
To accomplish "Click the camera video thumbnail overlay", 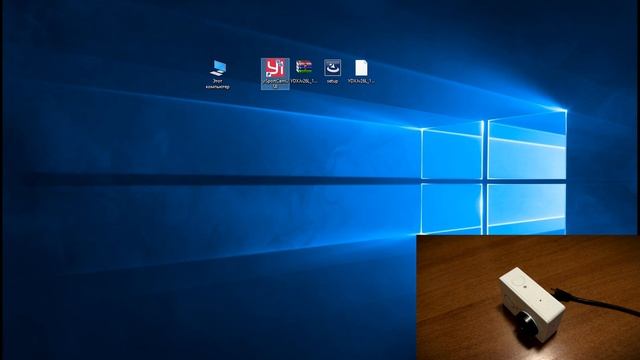I will click(528, 297).
